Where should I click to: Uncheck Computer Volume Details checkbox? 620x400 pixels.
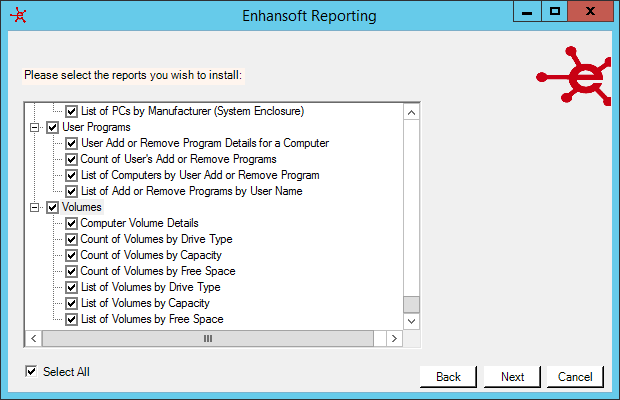coord(71,223)
